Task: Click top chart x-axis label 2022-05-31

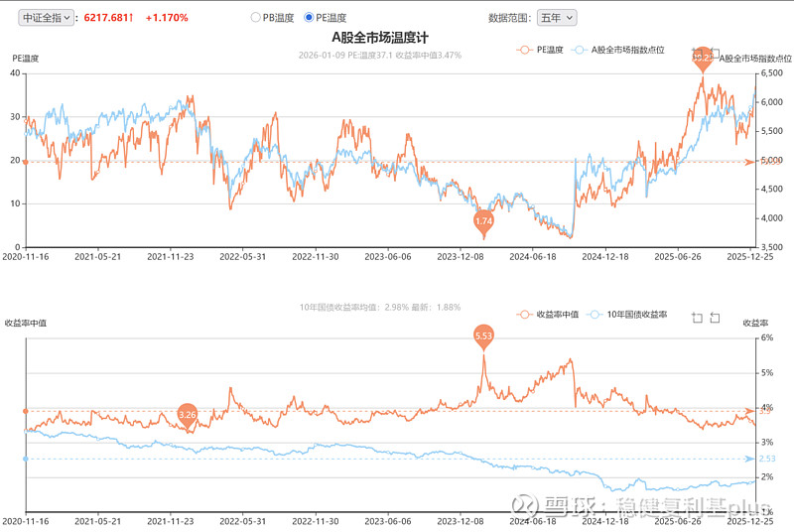Action: click(242, 257)
